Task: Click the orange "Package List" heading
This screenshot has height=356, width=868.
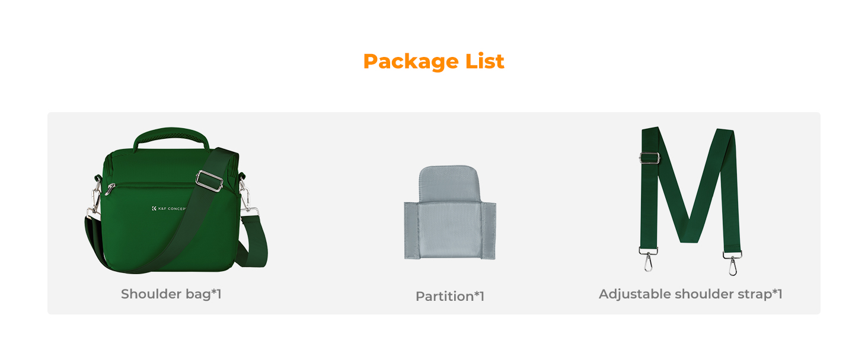Action: (433, 61)
